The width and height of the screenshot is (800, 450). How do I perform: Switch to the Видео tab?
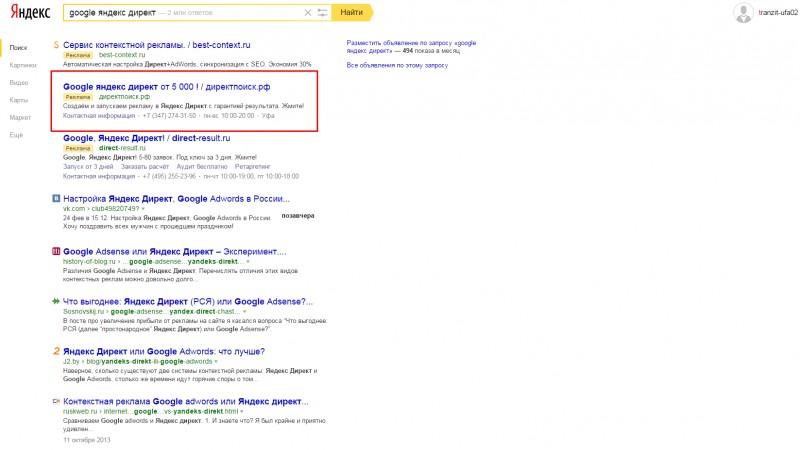pos(19,83)
